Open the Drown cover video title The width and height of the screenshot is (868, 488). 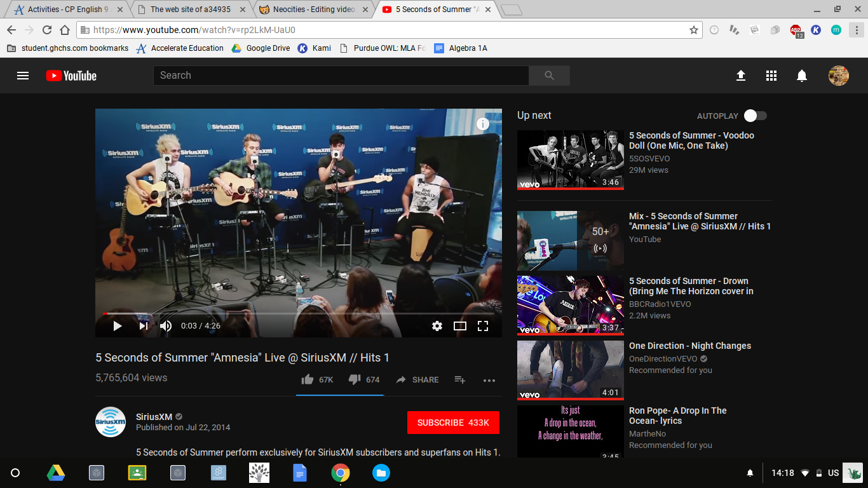click(691, 286)
